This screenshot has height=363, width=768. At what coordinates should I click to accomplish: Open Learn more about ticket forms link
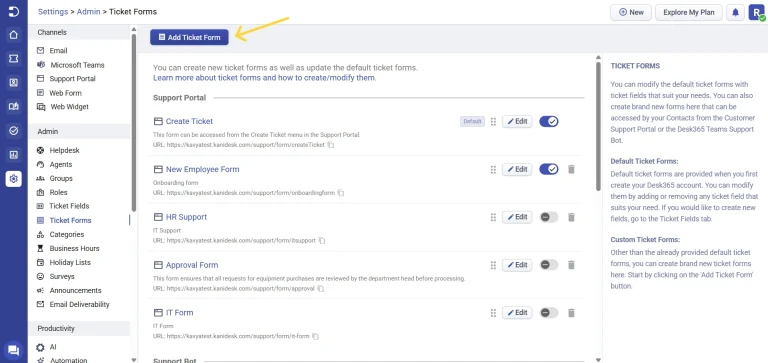(x=264, y=78)
